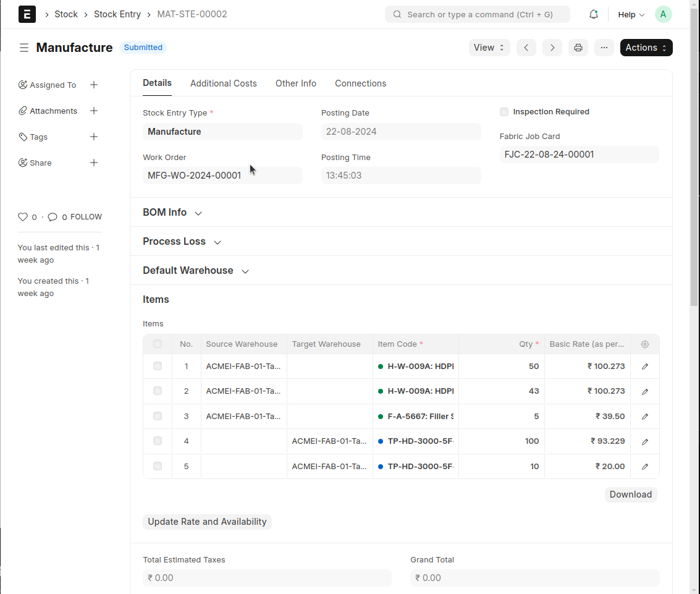Tick the Inspection Required checkbox
Viewport: 700px width, 594px height.
(504, 112)
